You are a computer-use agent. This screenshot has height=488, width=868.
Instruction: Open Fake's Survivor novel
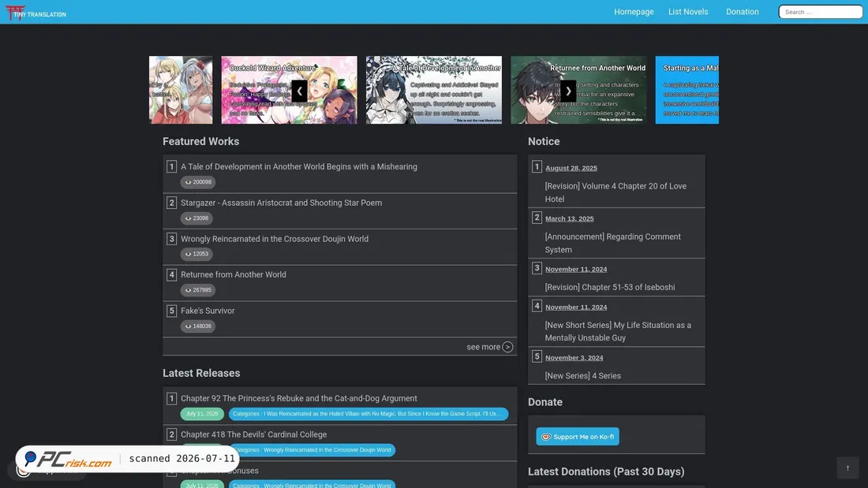click(x=208, y=311)
